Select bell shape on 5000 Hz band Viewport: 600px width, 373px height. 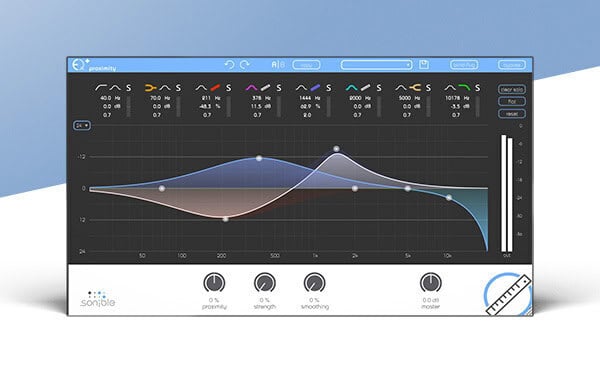point(401,88)
